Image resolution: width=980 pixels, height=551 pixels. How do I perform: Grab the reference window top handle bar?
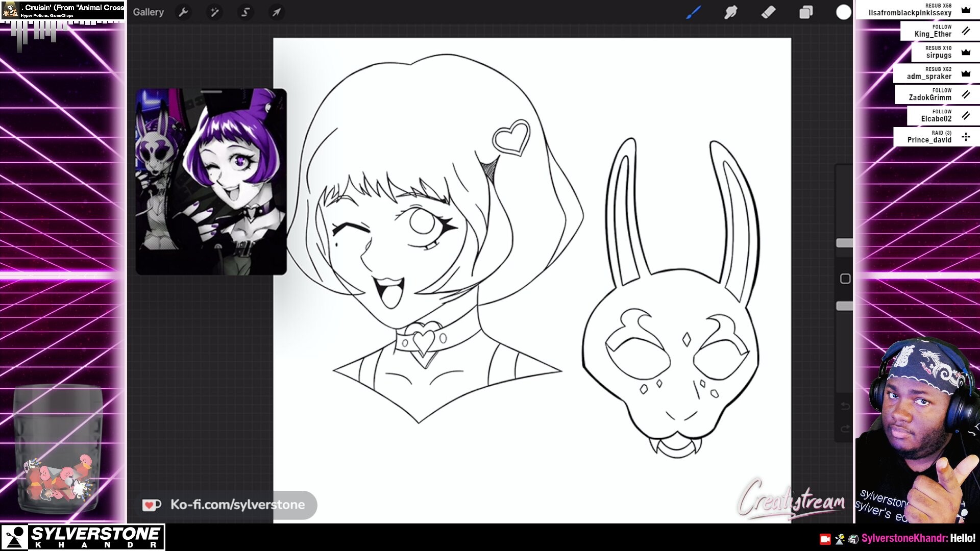point(211,92)
